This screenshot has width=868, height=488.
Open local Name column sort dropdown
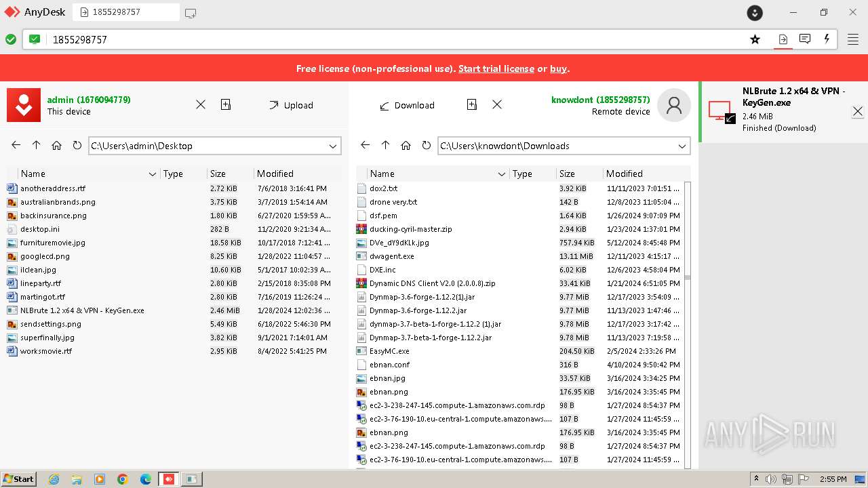pyautogui.click(x=153, y=174)
